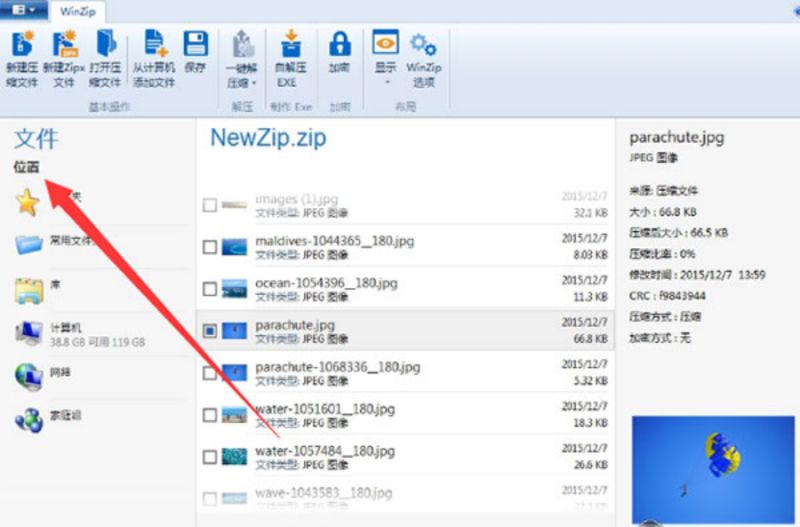Tick the checkbox for images (1).jpg
Viewport: 800px width, 527px height.
click(x=210, y=205)
